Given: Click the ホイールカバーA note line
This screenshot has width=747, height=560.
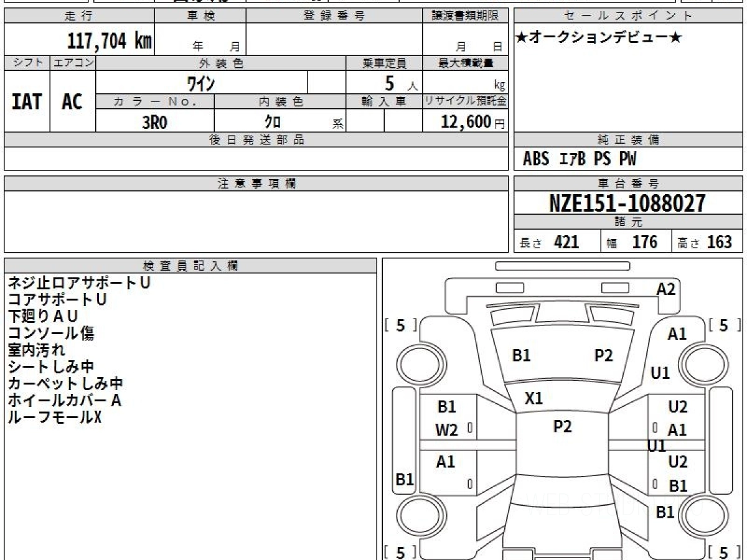Looking at the screenshot, I should click(64, 401).
